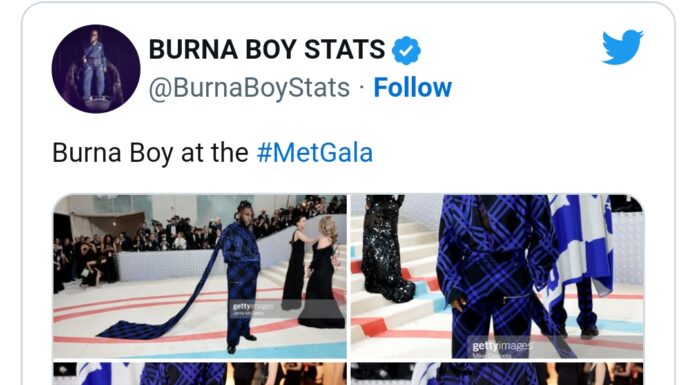Open the top-right blue plaid outfit photo
The width and height of the screenshot is (696, 385).
(x=497, y=276)
